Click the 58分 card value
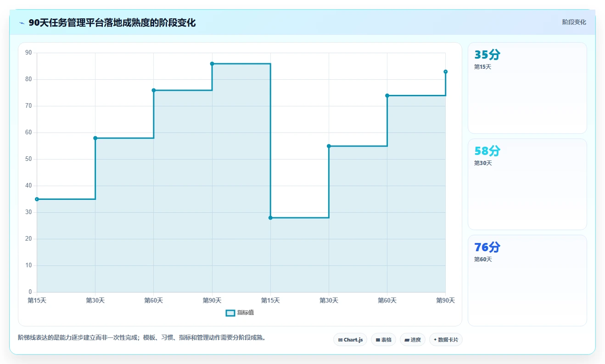 click(x=487, y=151)
